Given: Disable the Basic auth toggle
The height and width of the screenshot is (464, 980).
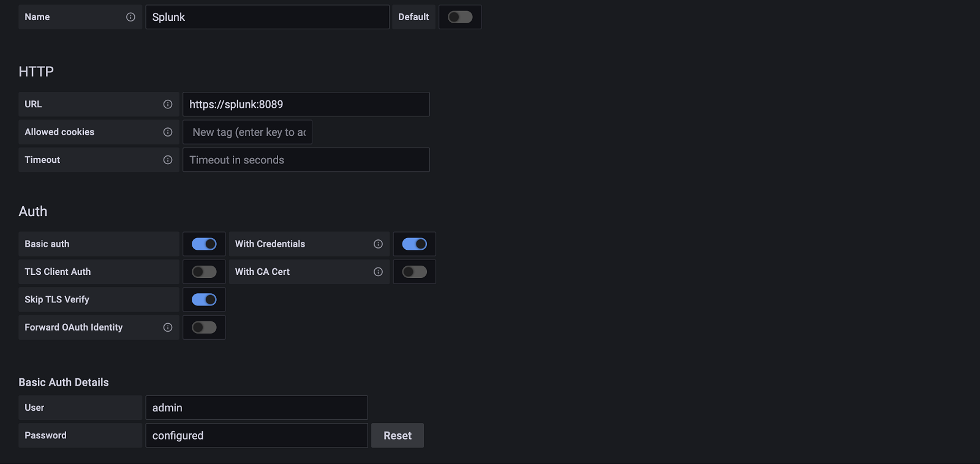Looking at the screenshot, I should pyautogui.click(x=204, y=244).
